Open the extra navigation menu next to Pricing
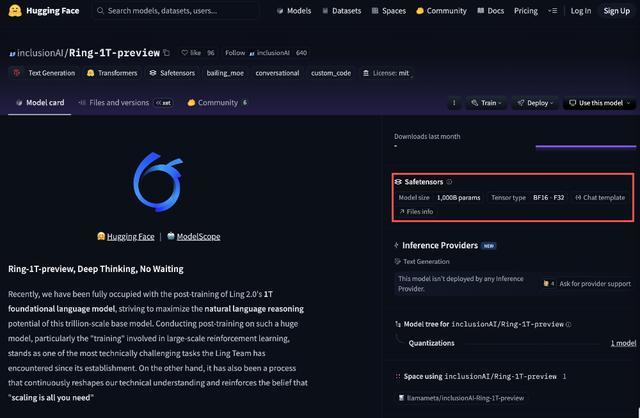The height and width of the screenshot is (418, 640). [552, 11]
